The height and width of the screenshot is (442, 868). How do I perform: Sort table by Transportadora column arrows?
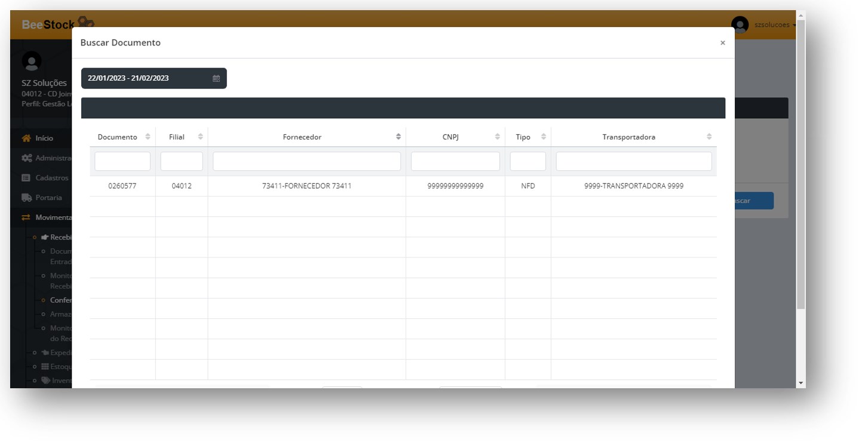[x=709, y=137]
